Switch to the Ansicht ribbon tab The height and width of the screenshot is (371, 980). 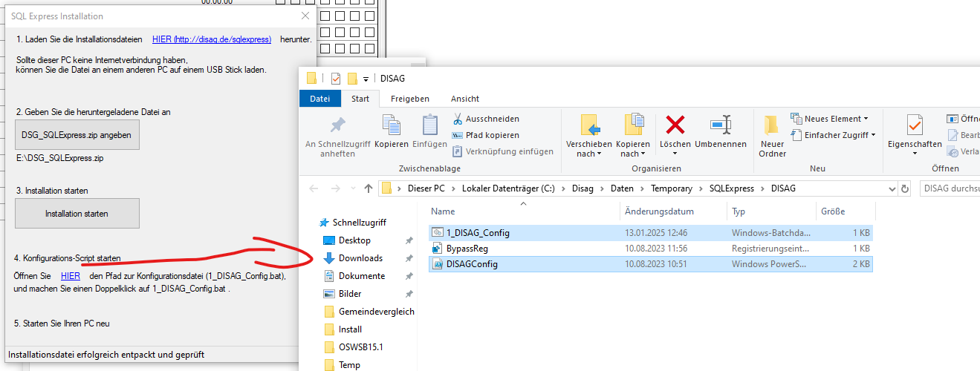[464, 99]
